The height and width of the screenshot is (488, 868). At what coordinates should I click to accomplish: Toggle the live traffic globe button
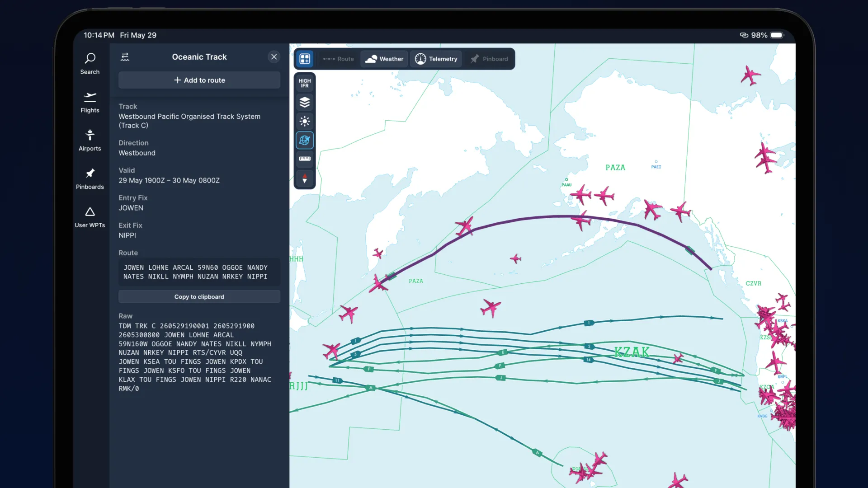point(305,140)
